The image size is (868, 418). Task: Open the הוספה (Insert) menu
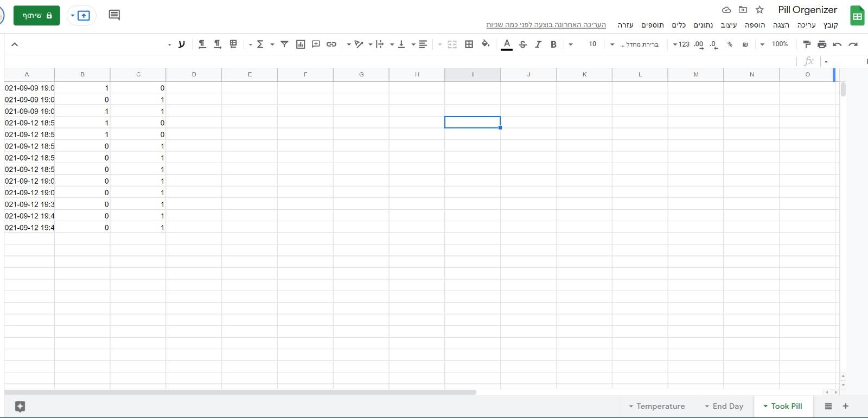coord(755,25)
